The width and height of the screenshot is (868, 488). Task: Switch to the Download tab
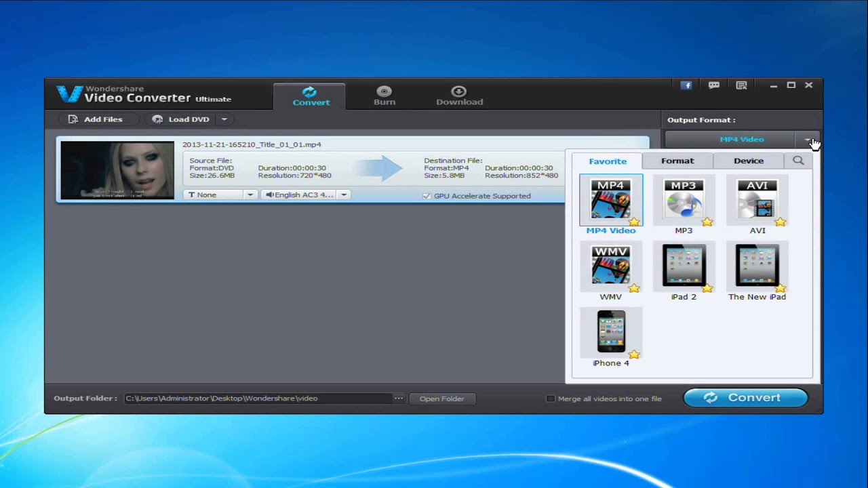coord(459,96)
